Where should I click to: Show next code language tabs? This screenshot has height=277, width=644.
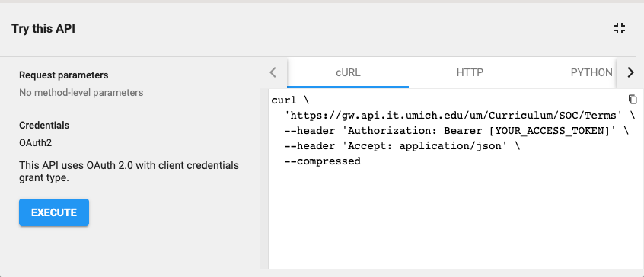pos(630,72)
